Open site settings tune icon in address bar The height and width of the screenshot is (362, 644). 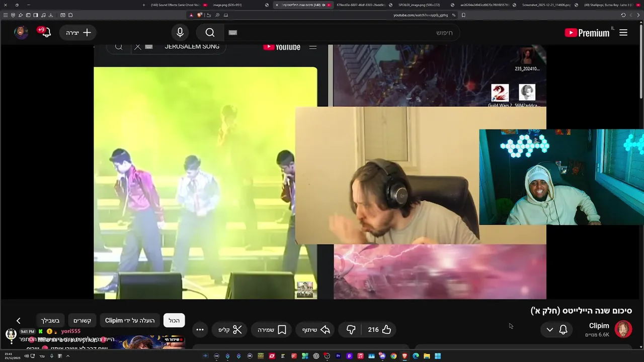(x=454, y=15)
